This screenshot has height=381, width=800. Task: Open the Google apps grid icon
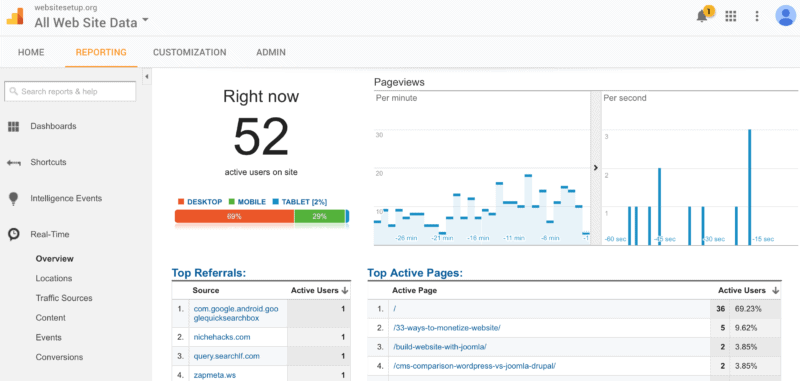[x=731, y=16]
